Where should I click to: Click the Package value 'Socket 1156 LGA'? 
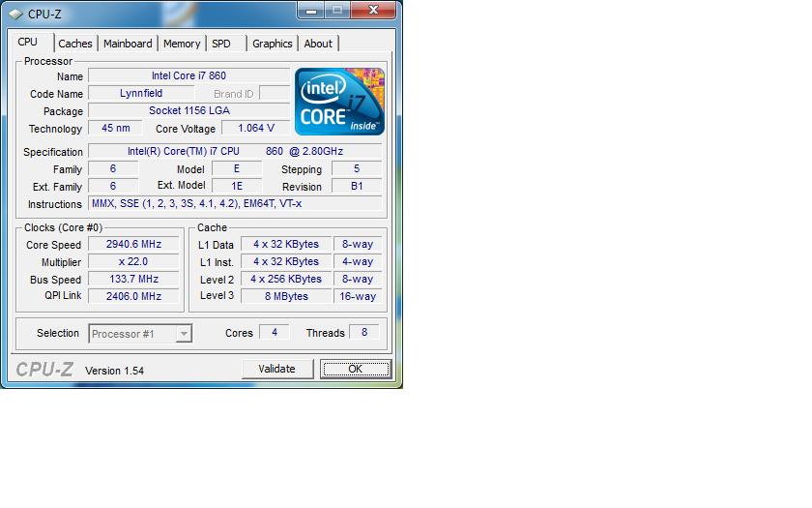pyautogui.click(x=189, y=110)
